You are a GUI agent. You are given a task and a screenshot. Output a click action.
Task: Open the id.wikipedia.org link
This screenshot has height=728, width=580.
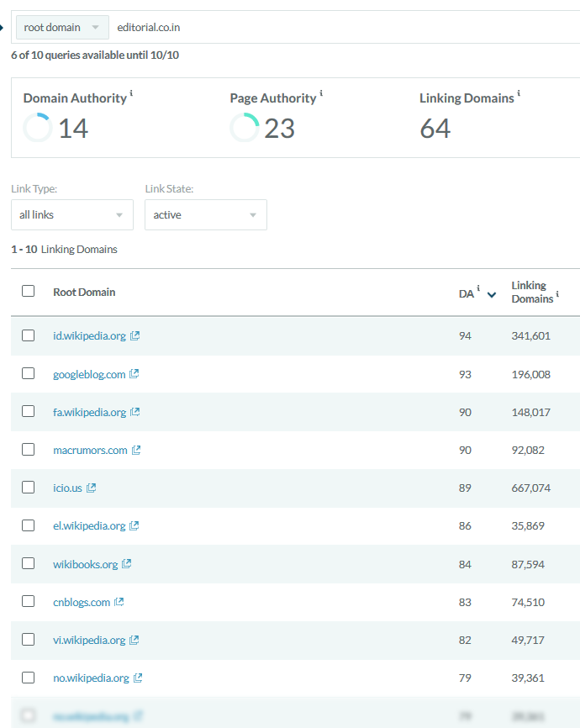coord(89,335)
